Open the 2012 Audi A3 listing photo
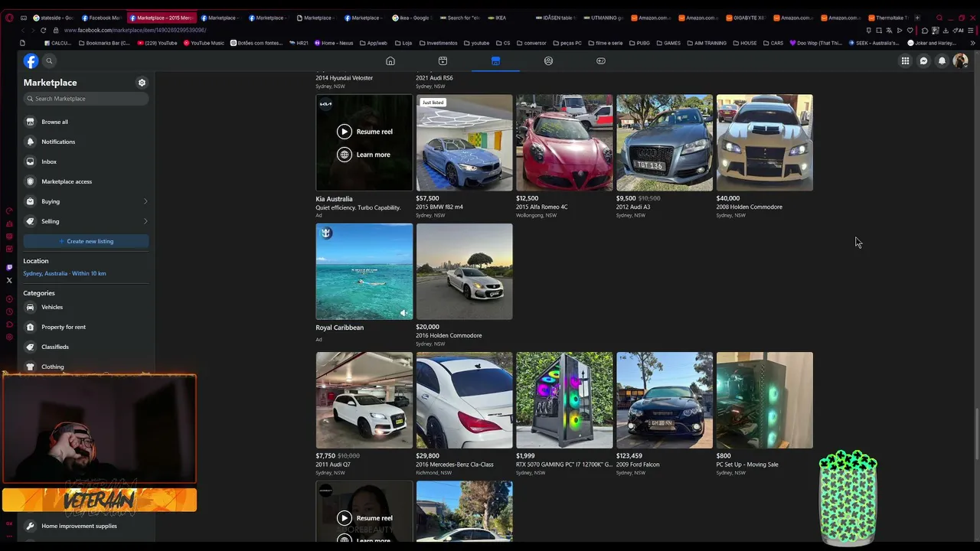Screen dimensions: 980x551 [665, 142]
